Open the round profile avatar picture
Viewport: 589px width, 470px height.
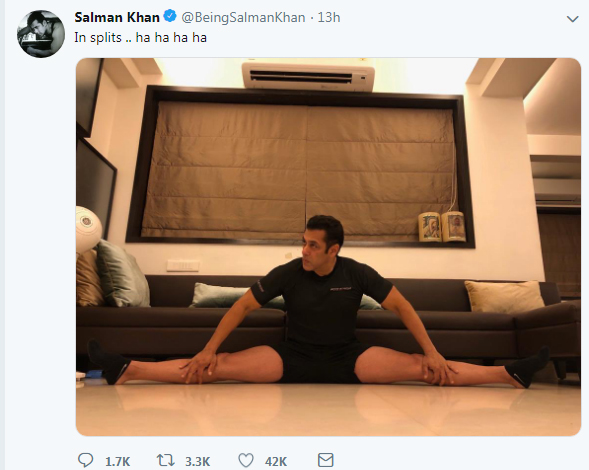click(41, 34)
